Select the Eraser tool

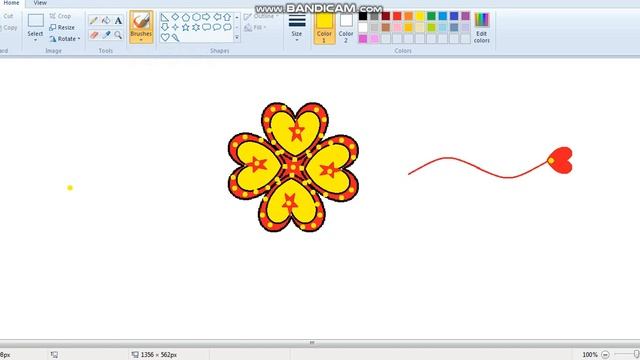coord(93,35)
